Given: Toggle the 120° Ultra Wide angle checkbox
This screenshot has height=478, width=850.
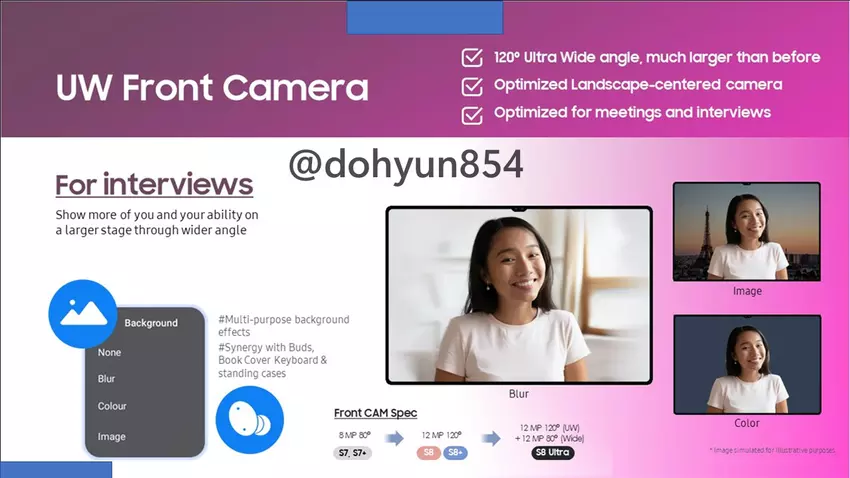Looking at the screenshot, I should click(x=472, y=58).
